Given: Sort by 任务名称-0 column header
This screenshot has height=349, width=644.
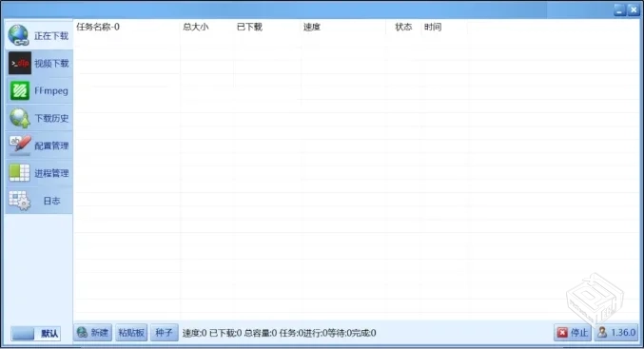Looking at the screenshot, I should pos(98,27).
